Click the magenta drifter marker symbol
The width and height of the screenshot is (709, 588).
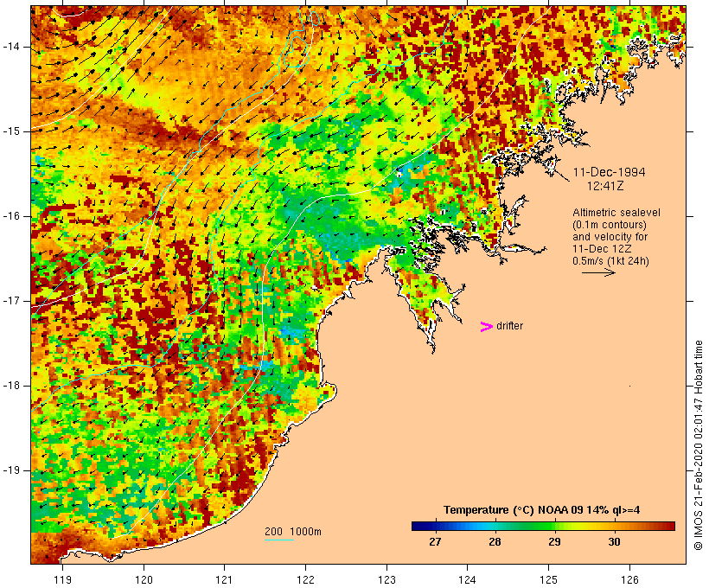click(486, 326)
